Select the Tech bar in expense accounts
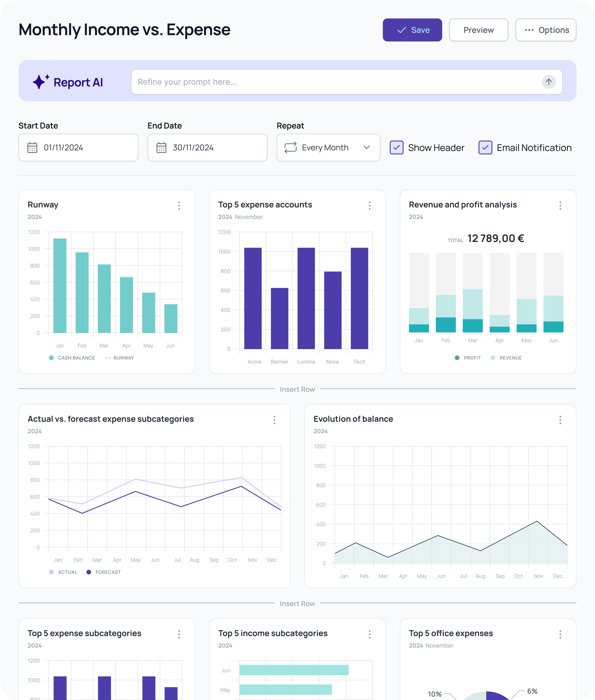This screenshot has width=595, height=700. (359, 298)
